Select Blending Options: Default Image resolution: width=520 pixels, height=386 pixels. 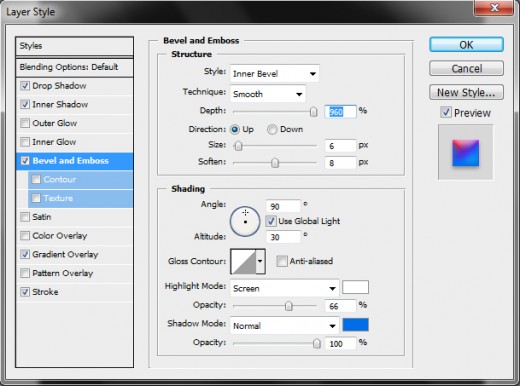pyautogui.click(x=74, y=67)
